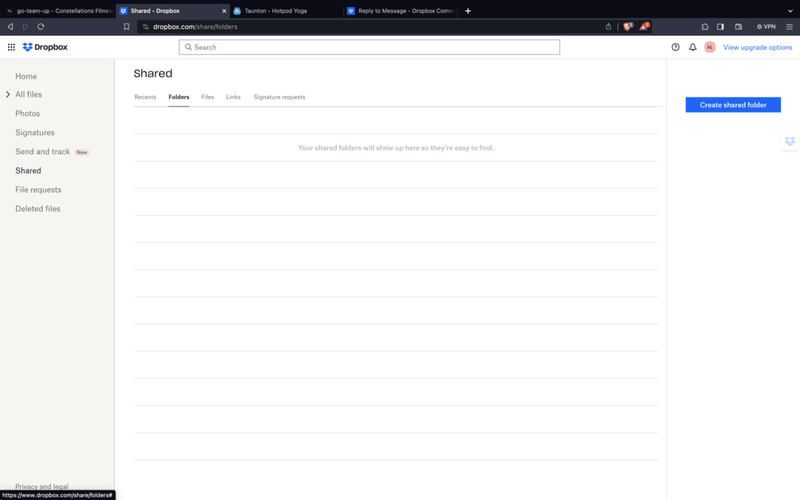Select the Recents tab

tap(145, 97)
